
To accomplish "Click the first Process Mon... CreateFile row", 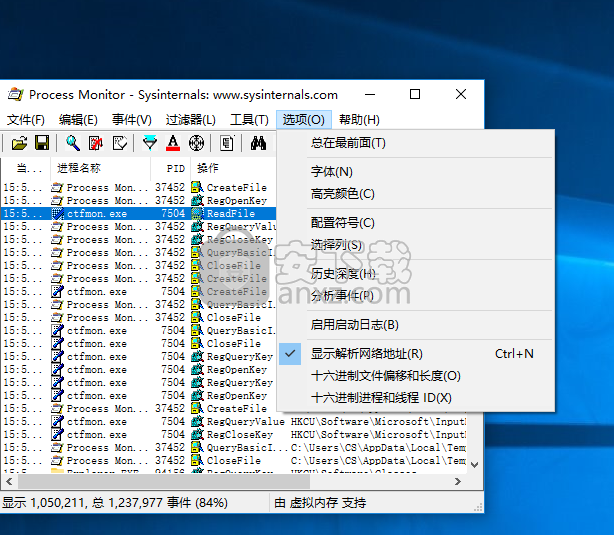I will 139,187.
